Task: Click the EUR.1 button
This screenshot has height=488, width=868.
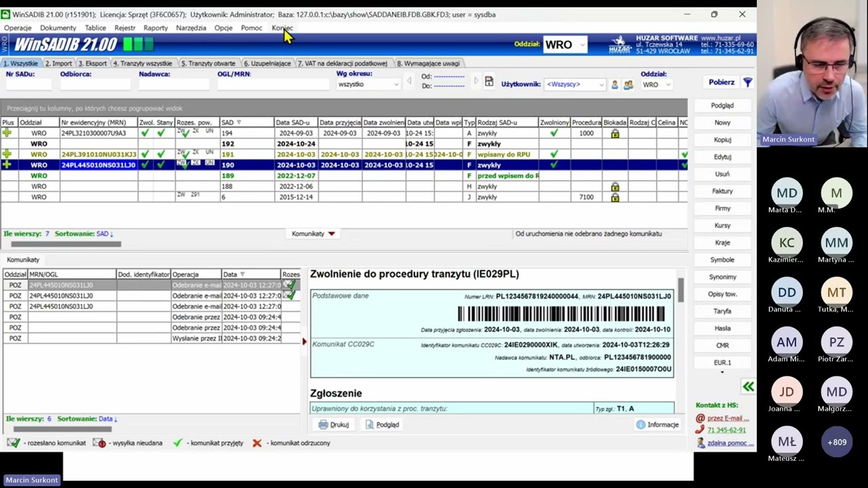Action: pos(722,363)
